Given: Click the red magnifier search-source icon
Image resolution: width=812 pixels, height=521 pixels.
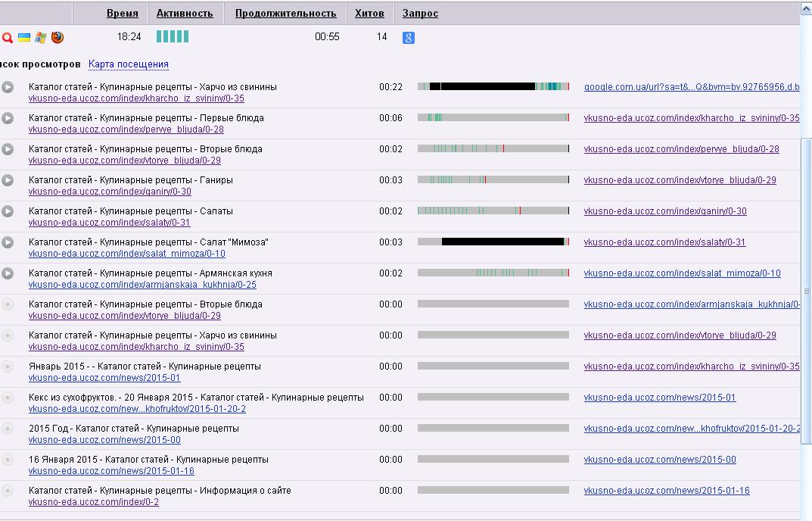Looking at the screenshot, I should 7,37.
